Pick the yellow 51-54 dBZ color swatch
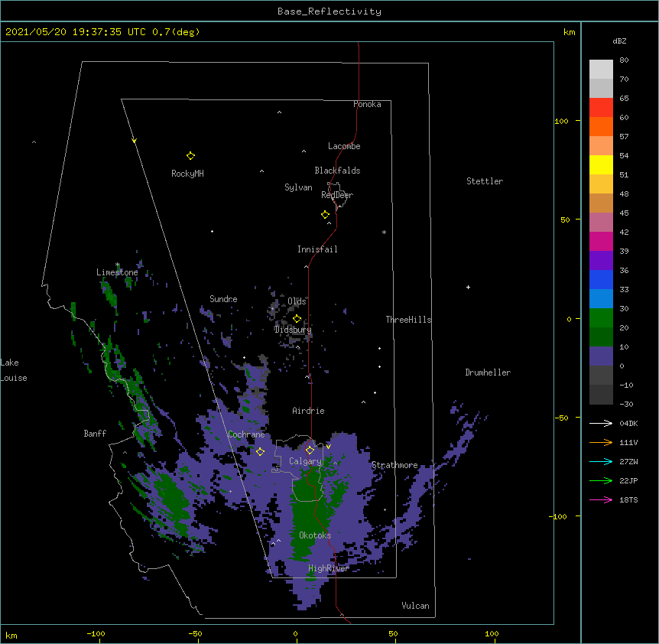The height and width of the screenshot is (644, 659). click(601, 164)
